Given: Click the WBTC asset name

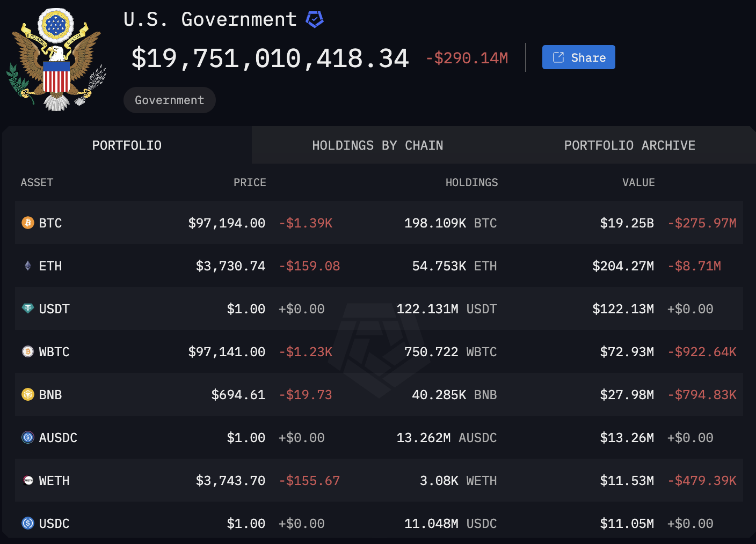Looking at the screenshot, I should pos(54,352).
